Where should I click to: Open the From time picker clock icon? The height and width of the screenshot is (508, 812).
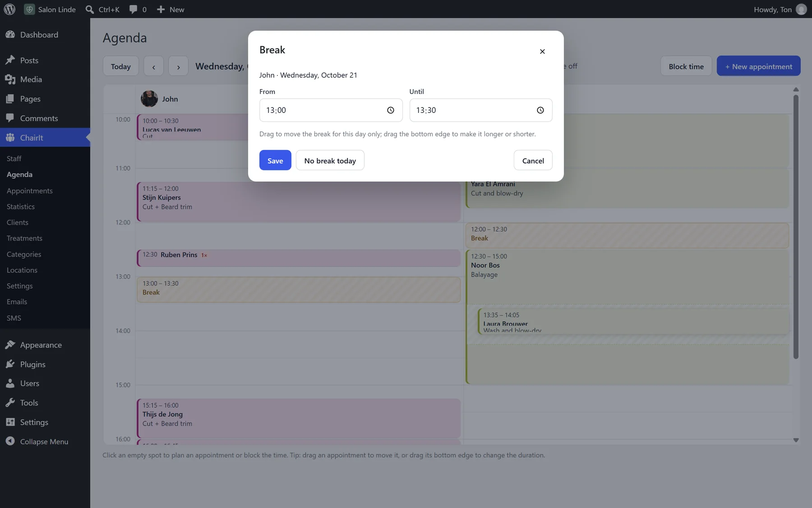point(391,110)
